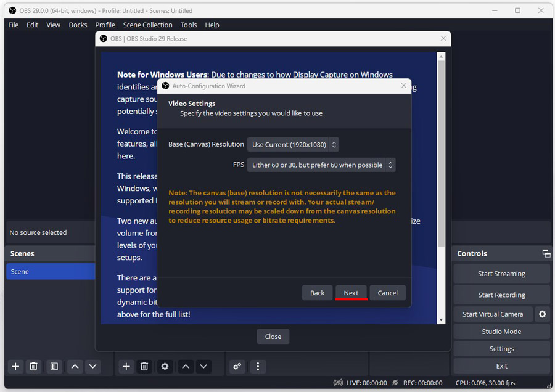Click the live stream status icon
Image resolution: width=555 pixels, height=392 pixels.
click(338, 383)
